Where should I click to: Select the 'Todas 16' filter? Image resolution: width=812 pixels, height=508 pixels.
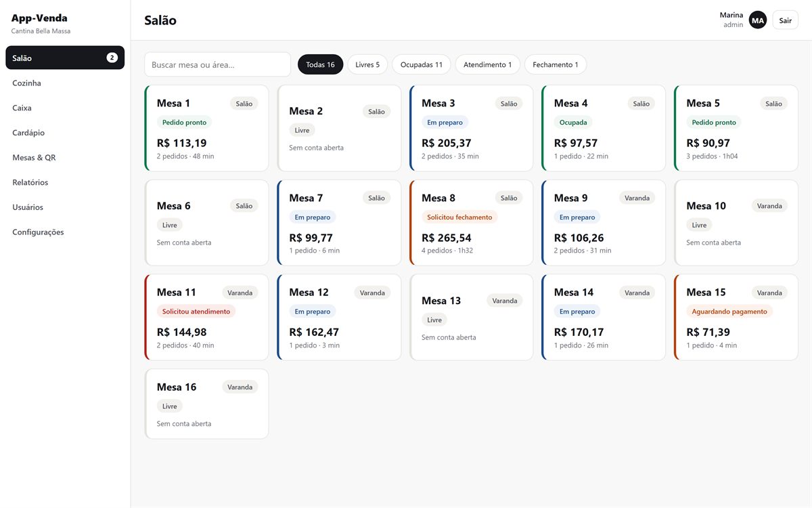(x=321, y=64)
